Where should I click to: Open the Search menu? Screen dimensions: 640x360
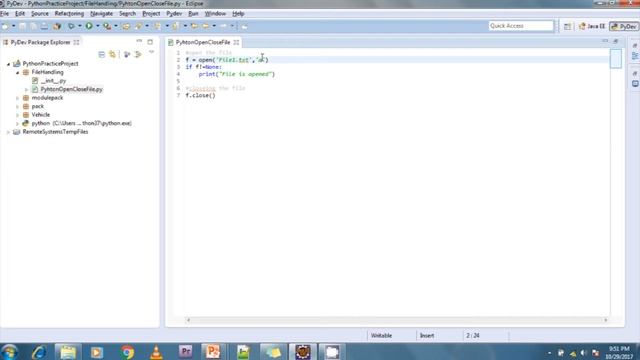(127, 13)
